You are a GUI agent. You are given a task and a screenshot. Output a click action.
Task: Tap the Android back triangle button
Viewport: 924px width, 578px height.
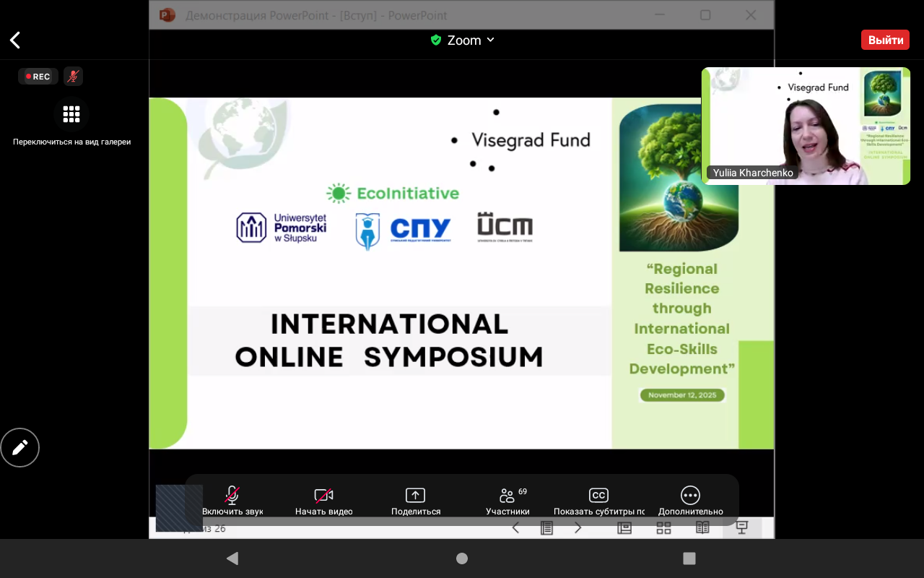point(232,558)
